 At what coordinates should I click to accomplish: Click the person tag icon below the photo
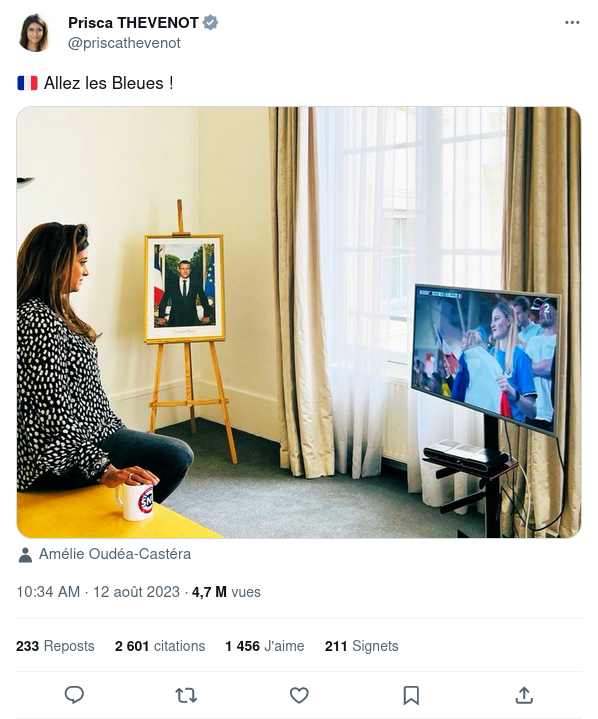[x=25, y=554]
